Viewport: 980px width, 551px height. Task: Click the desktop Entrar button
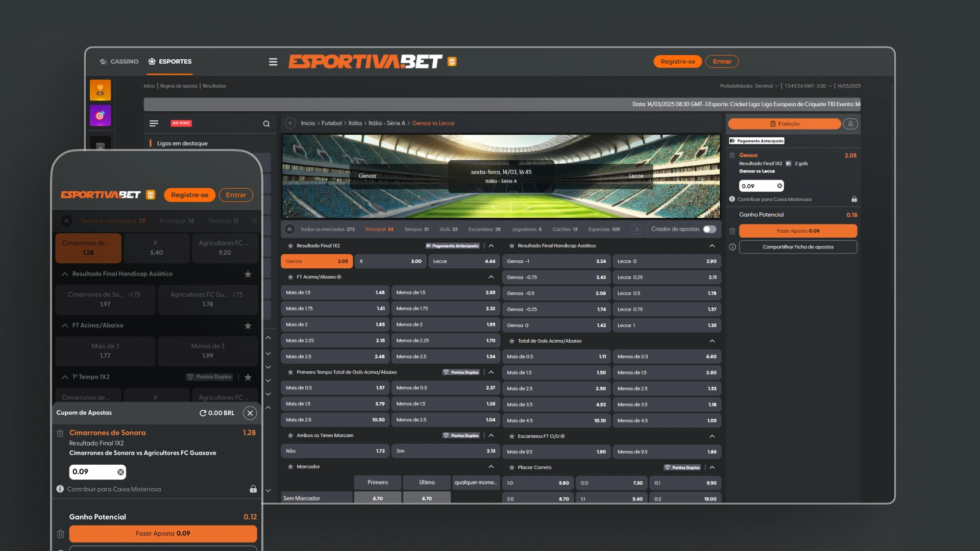coord(722,62)
